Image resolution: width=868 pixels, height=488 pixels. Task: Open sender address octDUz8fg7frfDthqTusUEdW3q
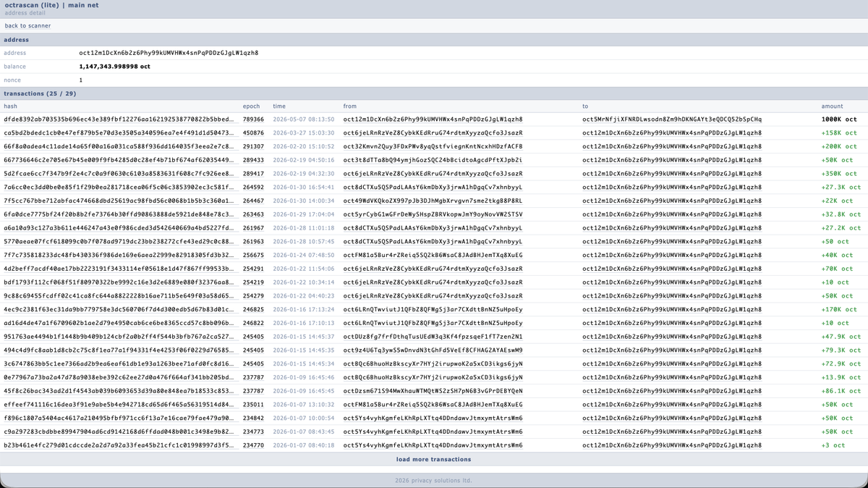(433, 337)
